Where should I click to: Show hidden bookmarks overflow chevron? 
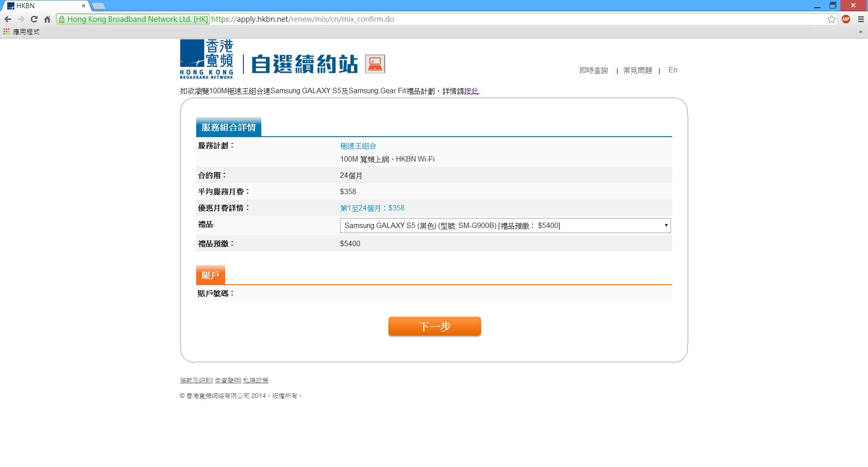click(860, 32)
